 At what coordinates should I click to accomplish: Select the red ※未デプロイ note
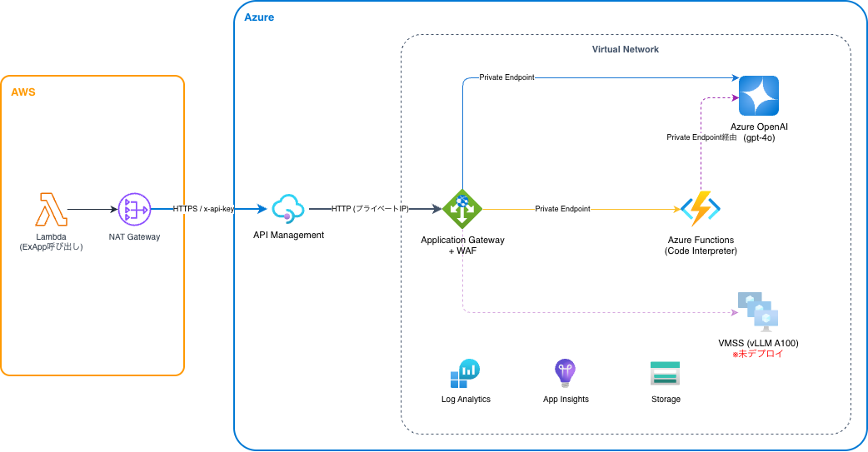[x=758, y=354]
